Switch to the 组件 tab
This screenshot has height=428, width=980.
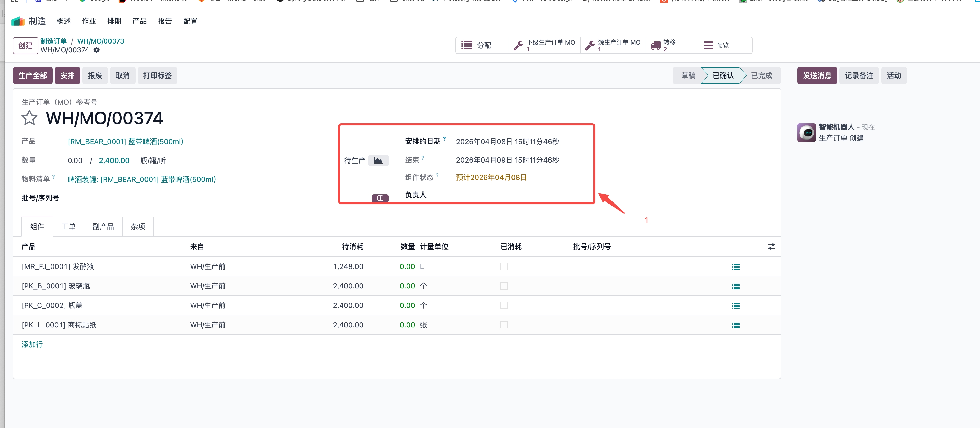pos(37,227)
